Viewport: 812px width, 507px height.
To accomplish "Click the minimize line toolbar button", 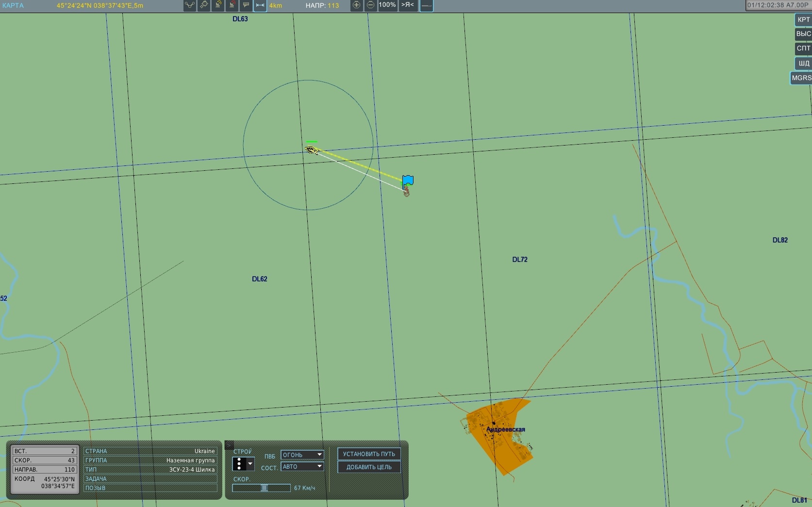I will pos(426,5).
